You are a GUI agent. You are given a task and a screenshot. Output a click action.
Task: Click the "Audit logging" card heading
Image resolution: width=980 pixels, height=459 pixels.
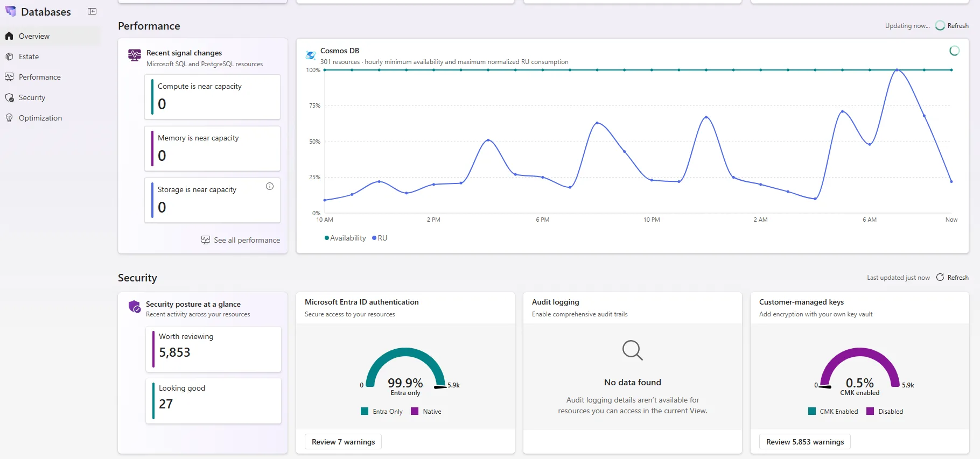[x=556, y=302]
